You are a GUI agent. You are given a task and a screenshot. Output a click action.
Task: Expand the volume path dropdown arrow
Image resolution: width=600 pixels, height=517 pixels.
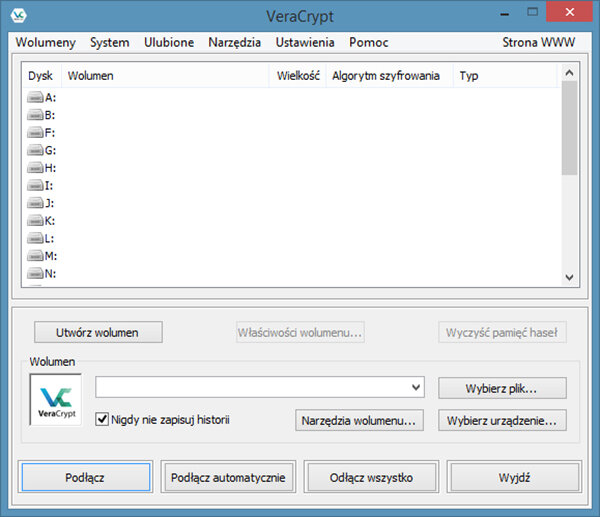click(x=416, y=387)
